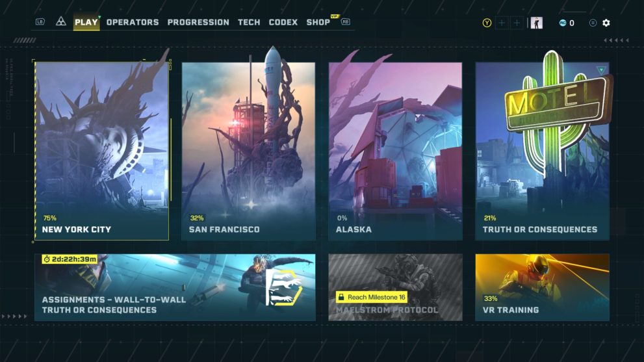Add a squad member using second plus slot

point(517,23)
